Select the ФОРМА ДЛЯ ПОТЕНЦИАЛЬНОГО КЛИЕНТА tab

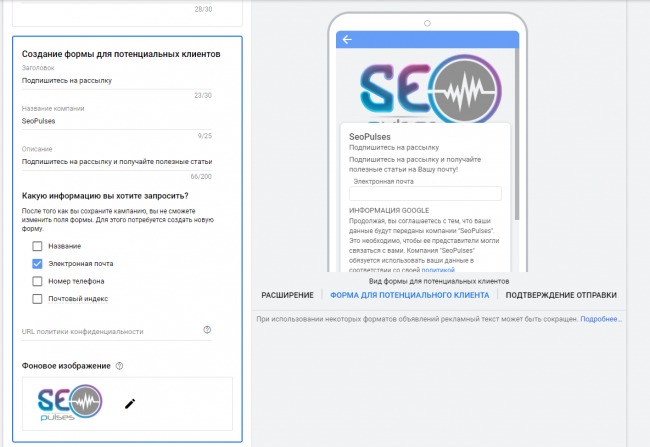point(409,296)
